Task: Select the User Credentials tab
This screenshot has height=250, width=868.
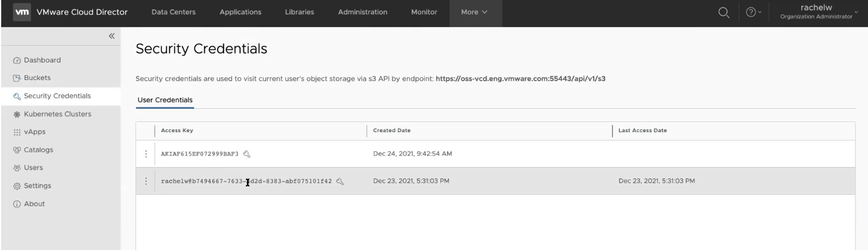Action: click(x=165, y=100)
